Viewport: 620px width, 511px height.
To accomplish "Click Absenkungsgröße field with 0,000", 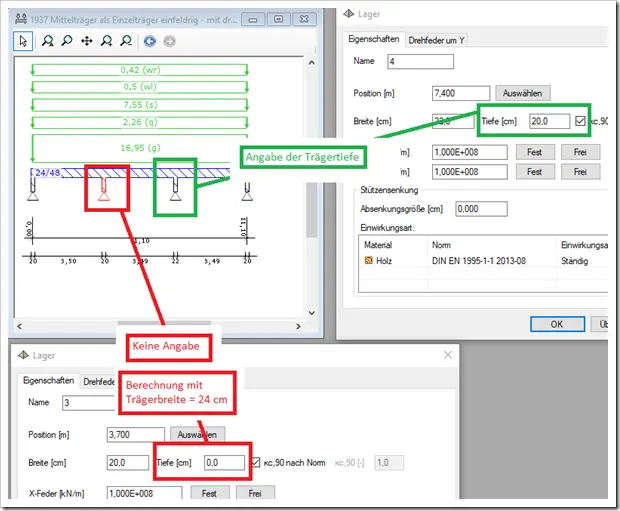I will 481,209.
